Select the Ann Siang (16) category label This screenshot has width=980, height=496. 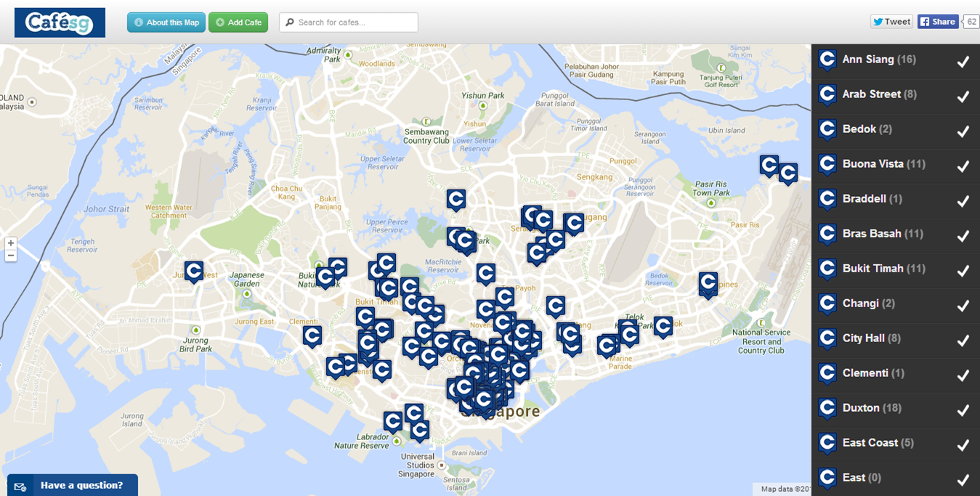pos(879,60)
